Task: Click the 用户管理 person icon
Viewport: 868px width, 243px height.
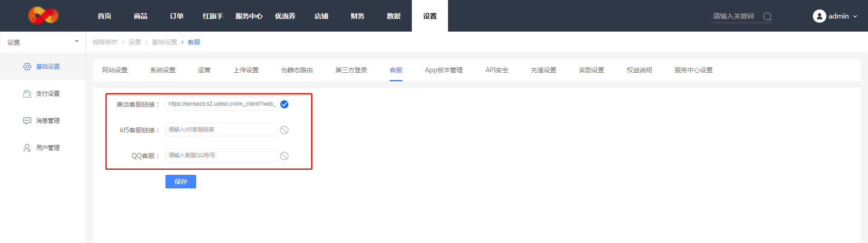Action: pyautogui.click(x=27, y=148)
